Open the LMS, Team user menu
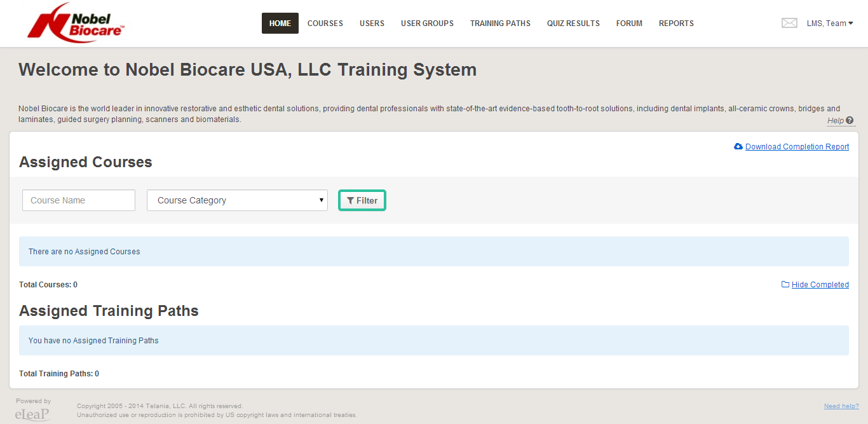868x424 pixels. [x=830, y=24]
